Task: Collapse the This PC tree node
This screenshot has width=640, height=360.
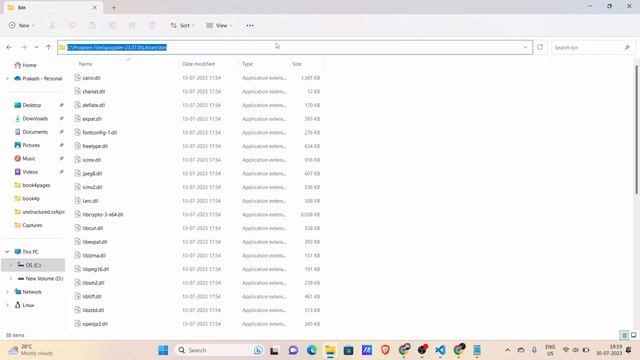Action: pyautogui.click(x=7, y=252)
